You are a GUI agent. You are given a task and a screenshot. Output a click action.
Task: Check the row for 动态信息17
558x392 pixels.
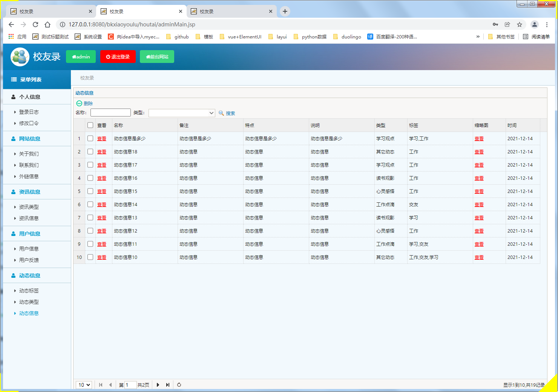(x=90, y=165)
